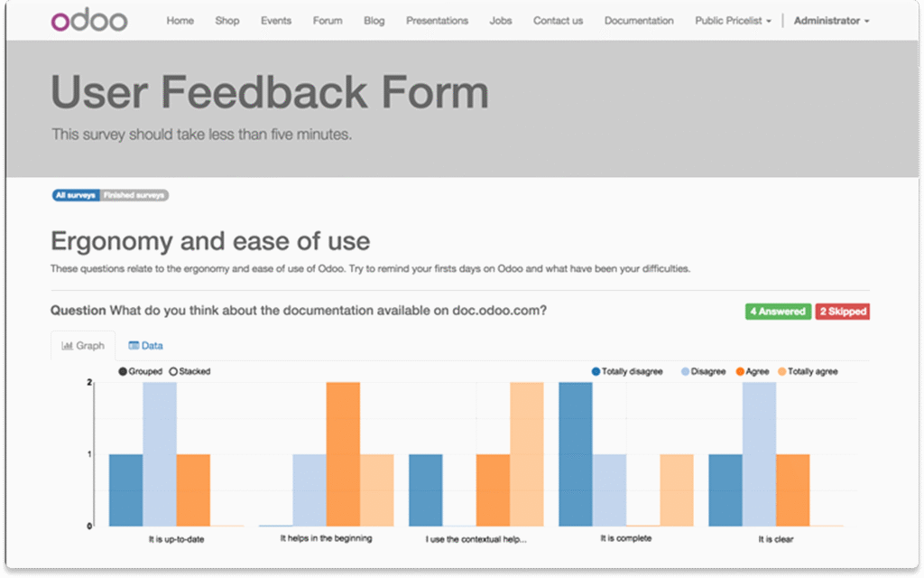
Task: Toggle the Disagree legend dot
Action: tap(686, 371)
